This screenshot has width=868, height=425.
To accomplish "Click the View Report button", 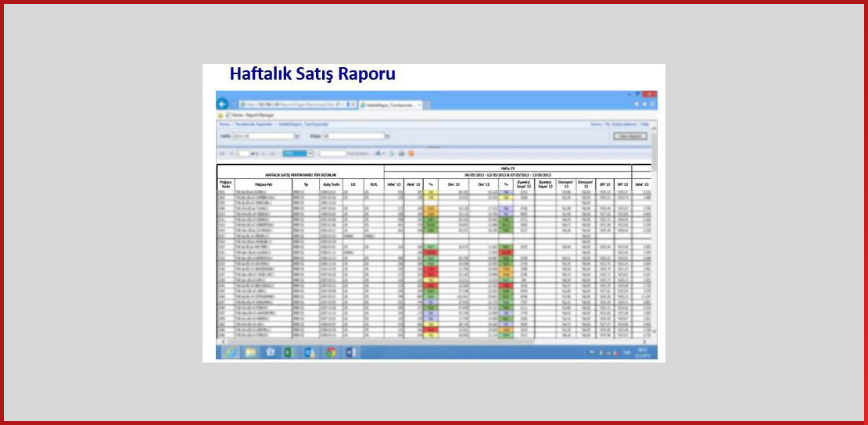I will click(630, 136).
